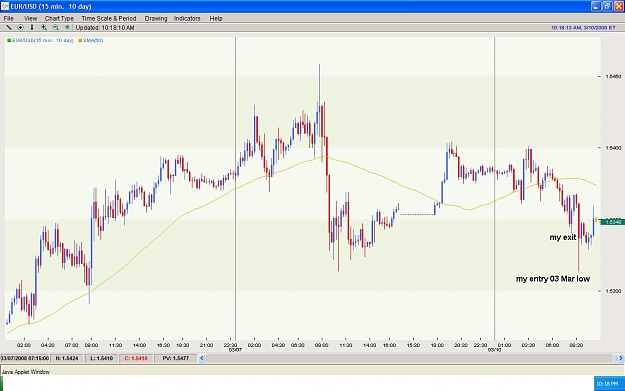
Task: Select the line drawing tool icon
Action: 8,28
